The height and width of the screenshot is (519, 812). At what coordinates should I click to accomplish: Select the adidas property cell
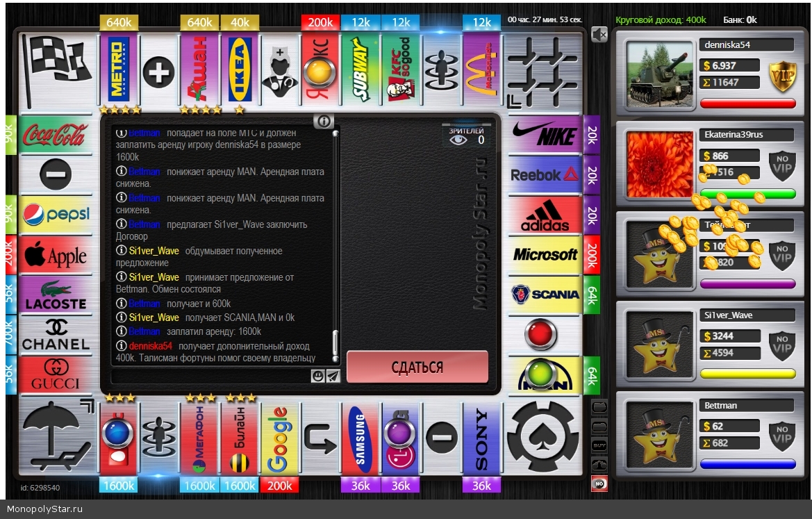click(x=545, y=216)
